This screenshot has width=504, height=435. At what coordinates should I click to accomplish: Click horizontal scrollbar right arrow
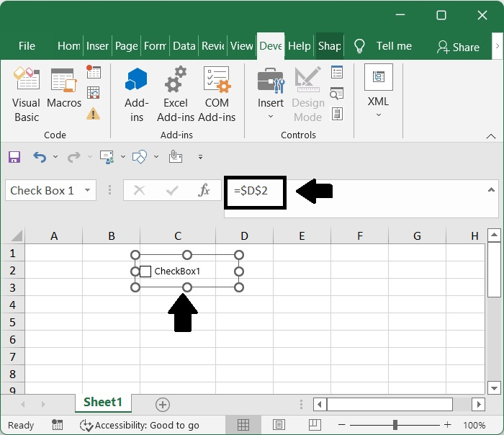click(479, 404)
